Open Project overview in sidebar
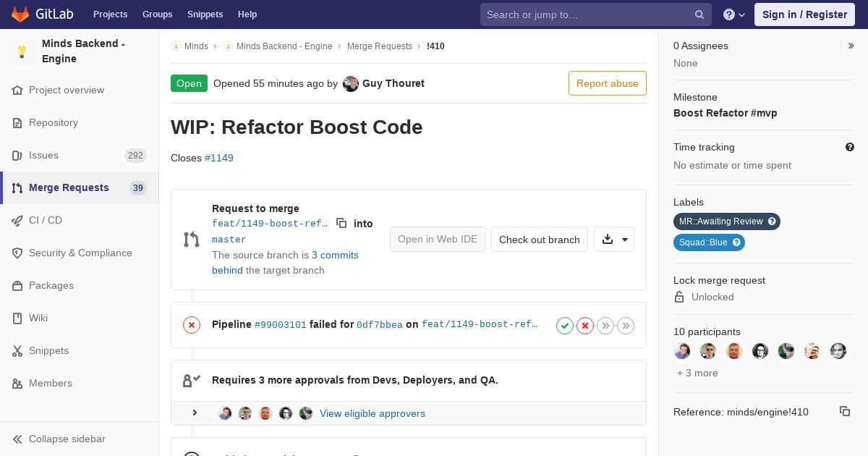This screenshot has width=868, height=456. (x=80, y=90)
